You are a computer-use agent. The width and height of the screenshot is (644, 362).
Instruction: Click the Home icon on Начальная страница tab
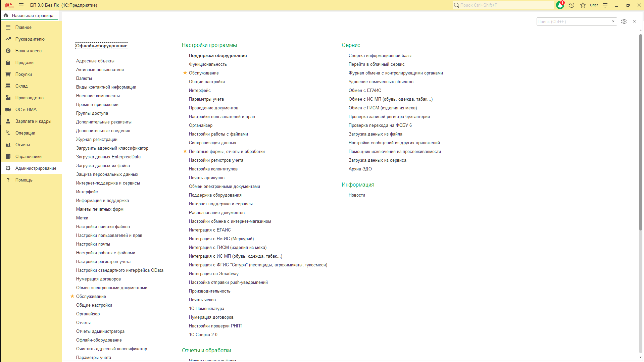(6, 15)
